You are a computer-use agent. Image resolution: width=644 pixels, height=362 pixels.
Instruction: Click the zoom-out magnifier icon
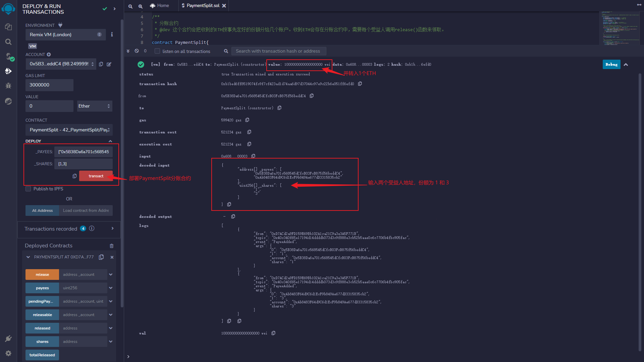tap(130, 5)
